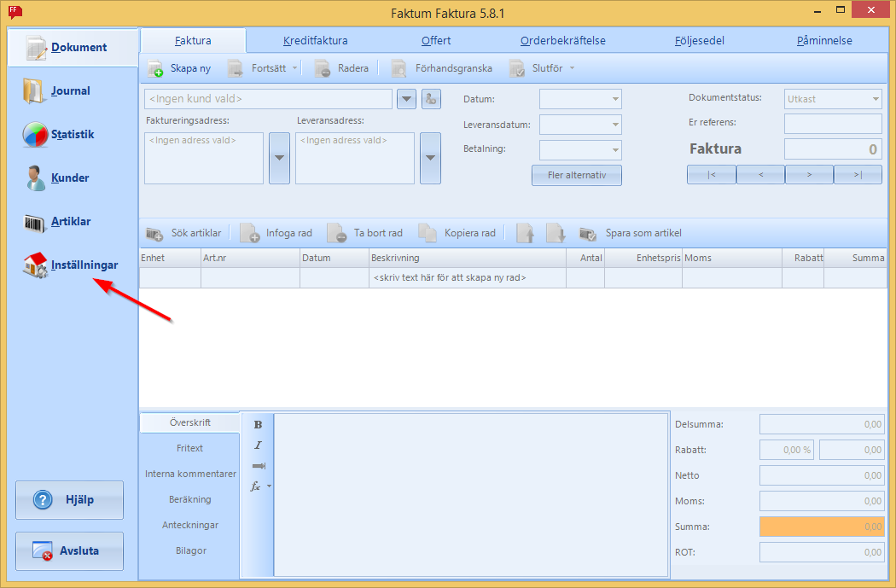
Task: Copy row with Kopiera rad
Action: tap(457, 233)
